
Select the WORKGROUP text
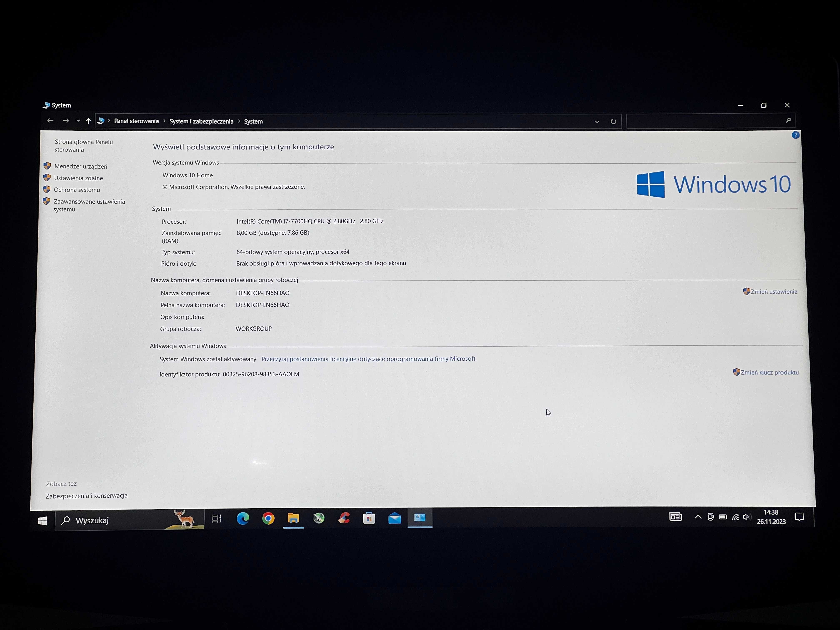pos(254,329)
